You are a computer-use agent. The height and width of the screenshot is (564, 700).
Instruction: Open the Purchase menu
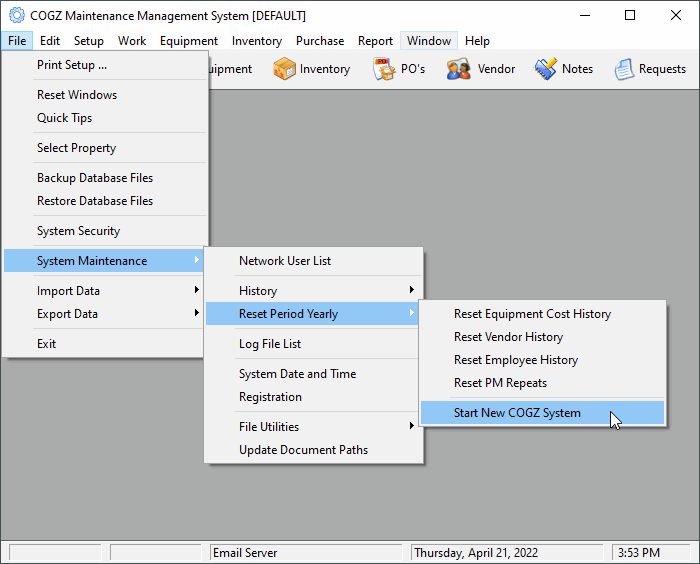click(320, 41)
